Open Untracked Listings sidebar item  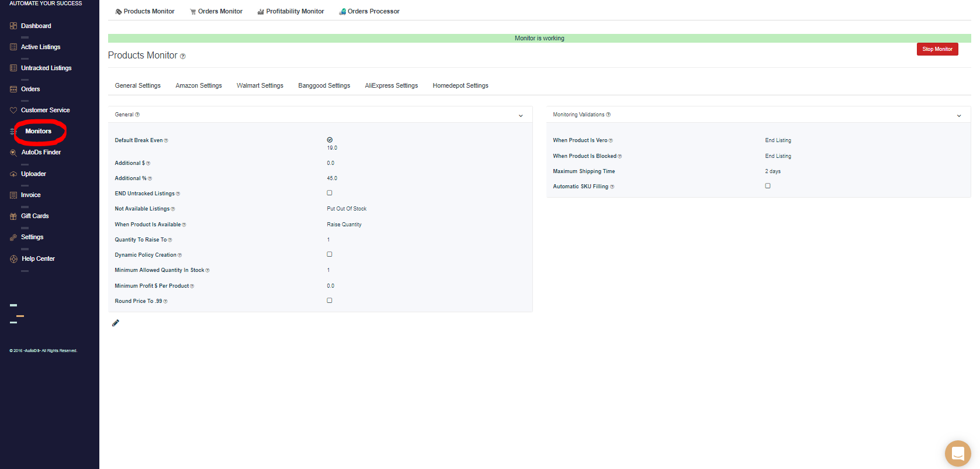pyautogui.click(x=46, y=68)
